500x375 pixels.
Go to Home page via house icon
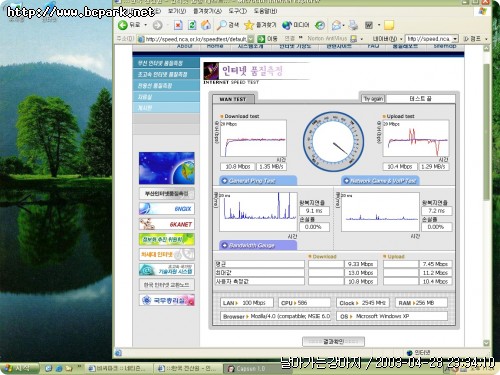[x=206, y=25]
